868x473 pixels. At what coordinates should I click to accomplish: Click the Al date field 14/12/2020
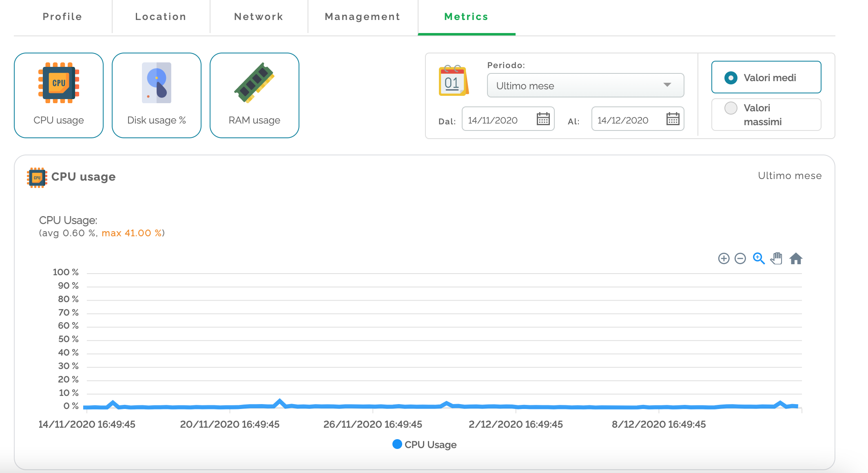638,119
